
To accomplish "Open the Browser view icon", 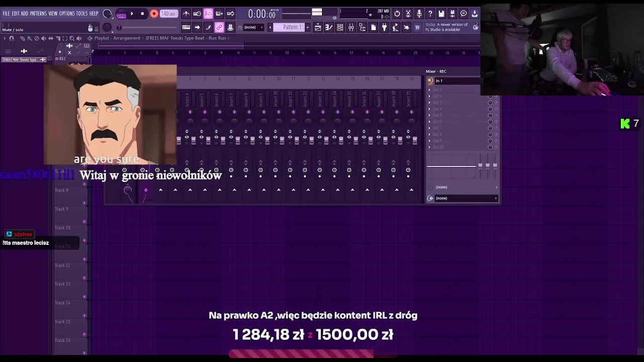I will [x=362, y=27].
